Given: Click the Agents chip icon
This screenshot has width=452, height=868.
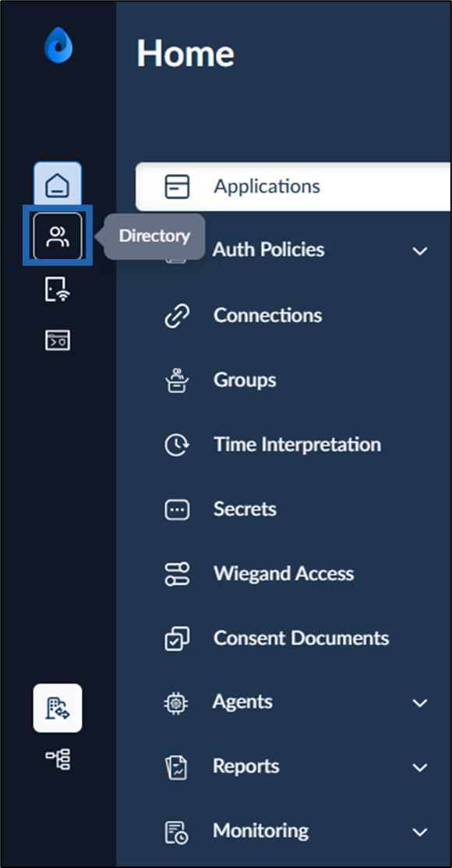Looking at the screenshot, I should pyautogui.click(x=177, y=703).
